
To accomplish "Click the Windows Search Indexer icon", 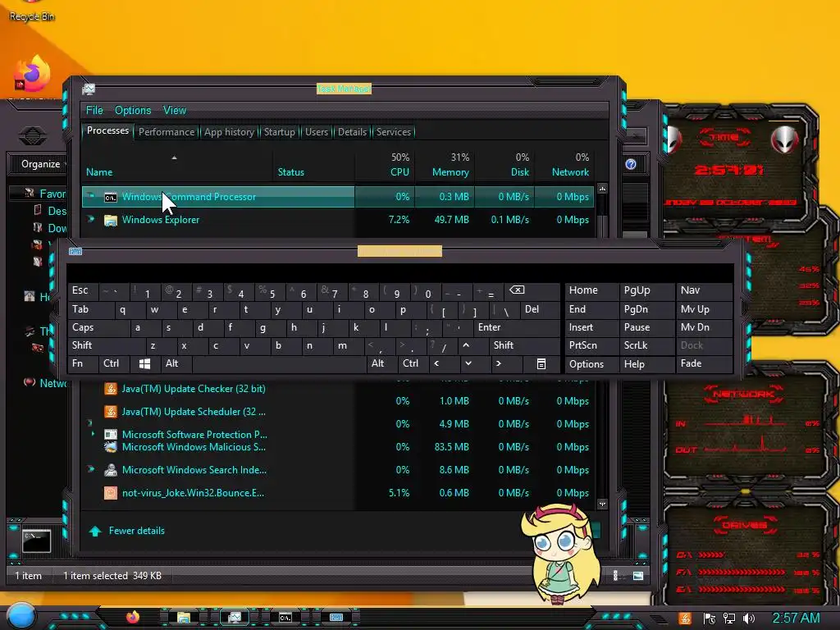I will 111,470.
